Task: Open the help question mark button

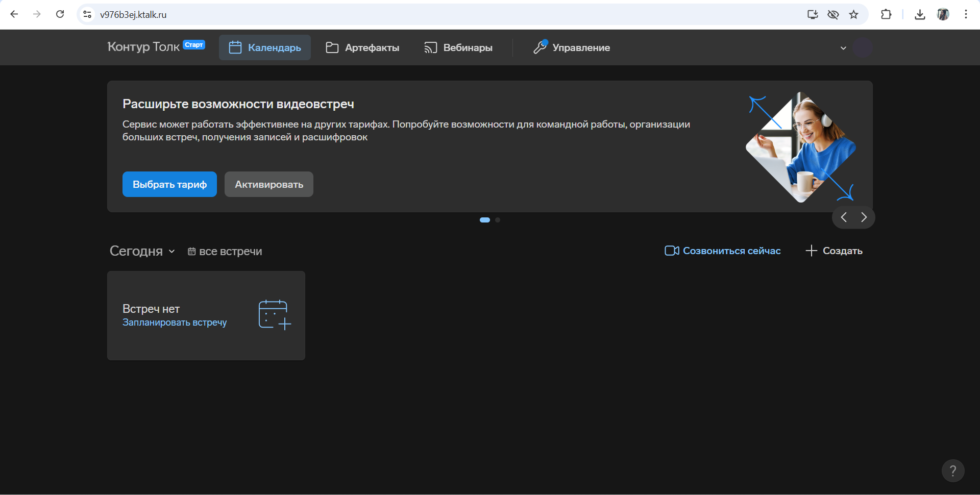Action: click(x=953, y=471)
